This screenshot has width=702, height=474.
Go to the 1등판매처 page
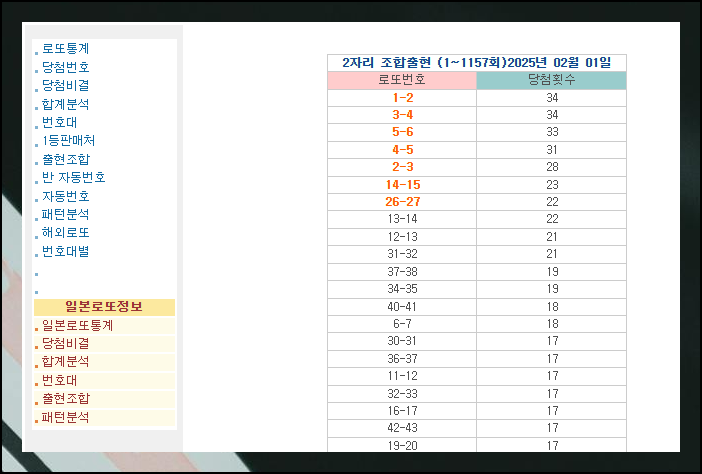(x=68, y=141)
